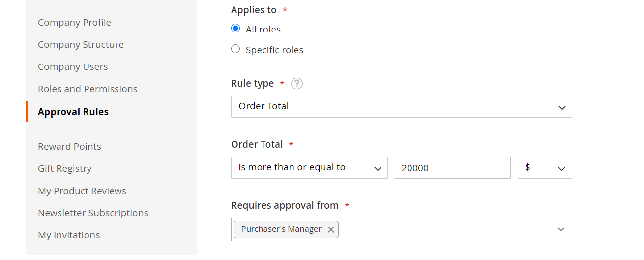Select the All roles radio button
Screen dimensions: 644x260
(235, 29)
